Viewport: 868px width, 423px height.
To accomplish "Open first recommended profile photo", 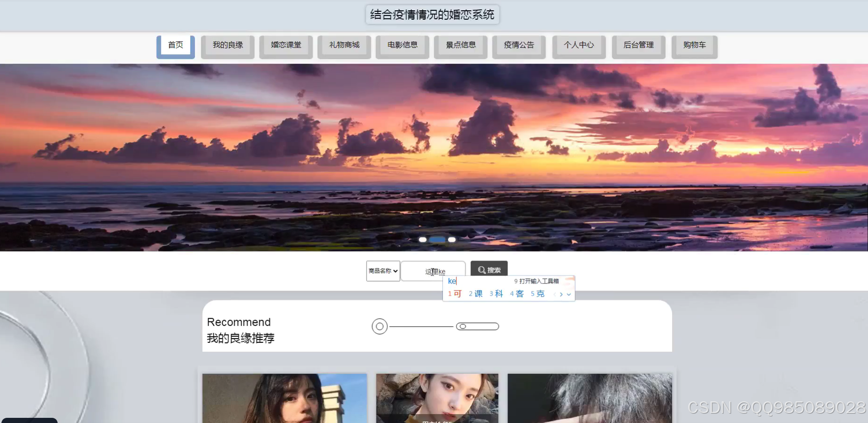I will 284,398.
